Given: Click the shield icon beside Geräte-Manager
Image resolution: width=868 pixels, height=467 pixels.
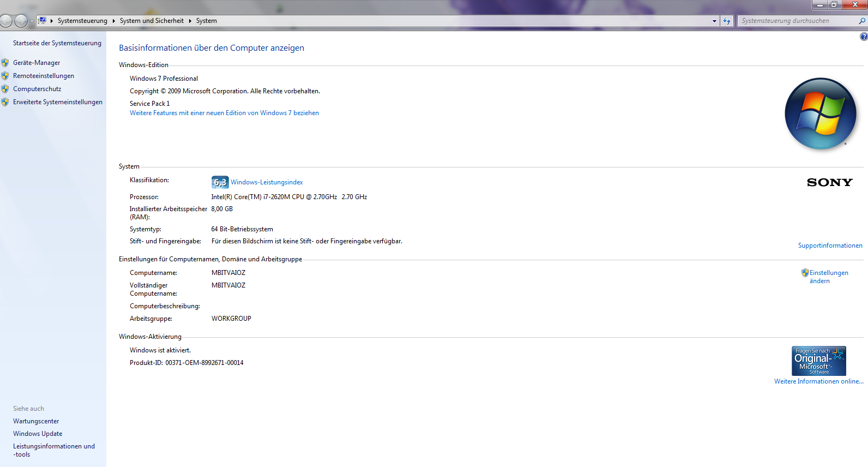Looking at the screenshot, I should [x=5, y=63].
